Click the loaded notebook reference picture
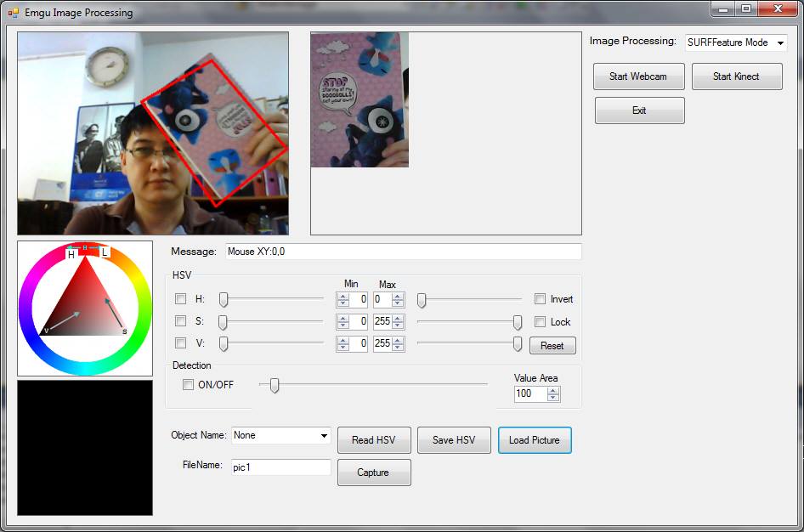804x532 pixels. (360, 100)
